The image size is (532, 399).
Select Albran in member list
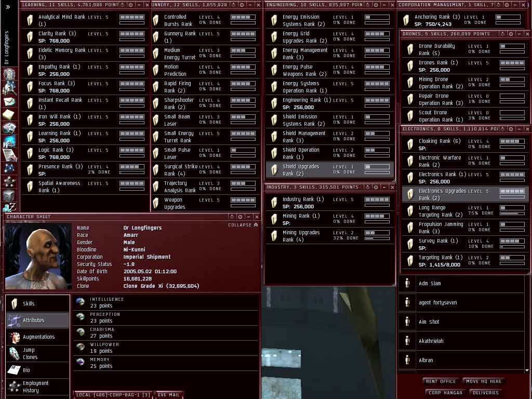point(461,360)
